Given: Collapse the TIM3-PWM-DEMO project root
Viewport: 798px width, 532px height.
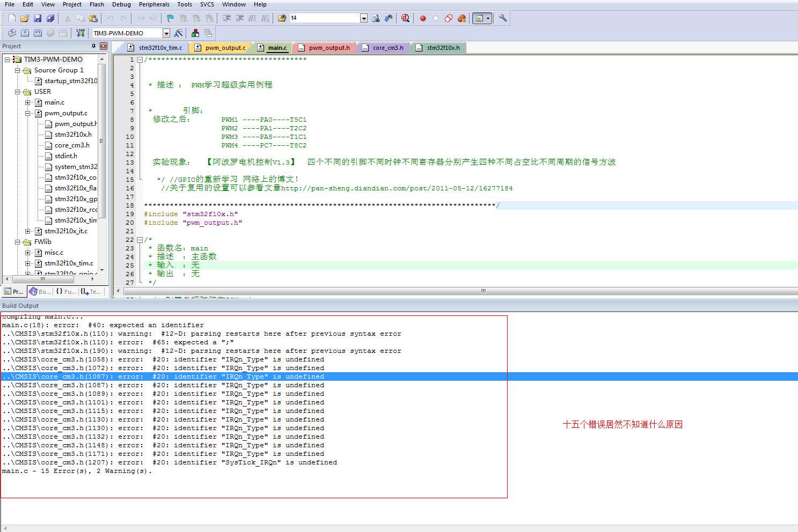Looking at the screenshot, I should pos(8,60).
